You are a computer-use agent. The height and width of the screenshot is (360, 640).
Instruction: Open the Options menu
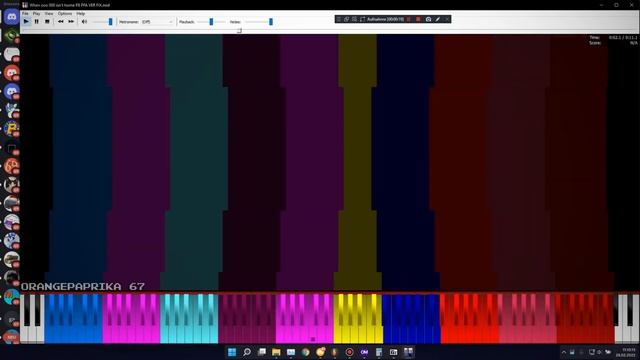[x=64, y=13]
